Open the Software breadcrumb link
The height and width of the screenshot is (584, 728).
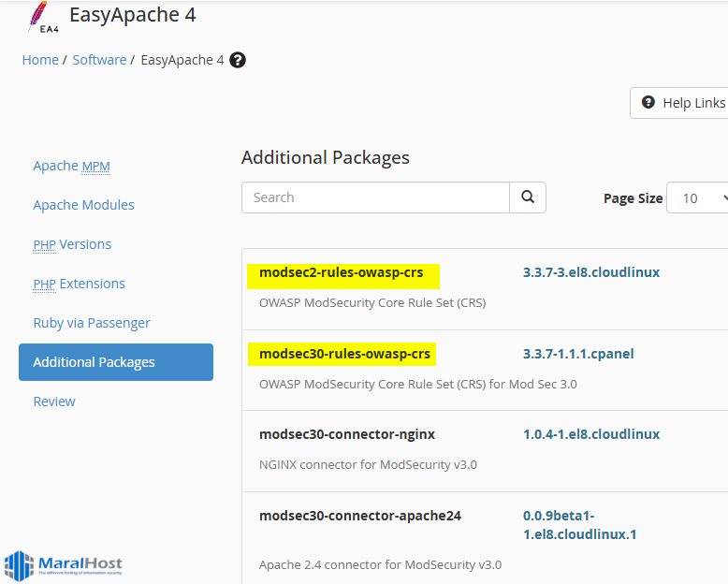pos(99,60)
